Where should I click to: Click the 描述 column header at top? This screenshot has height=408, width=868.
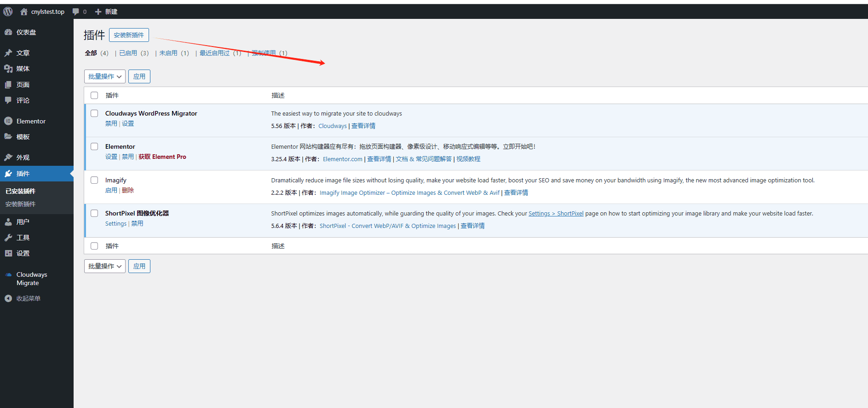(278, 95)
